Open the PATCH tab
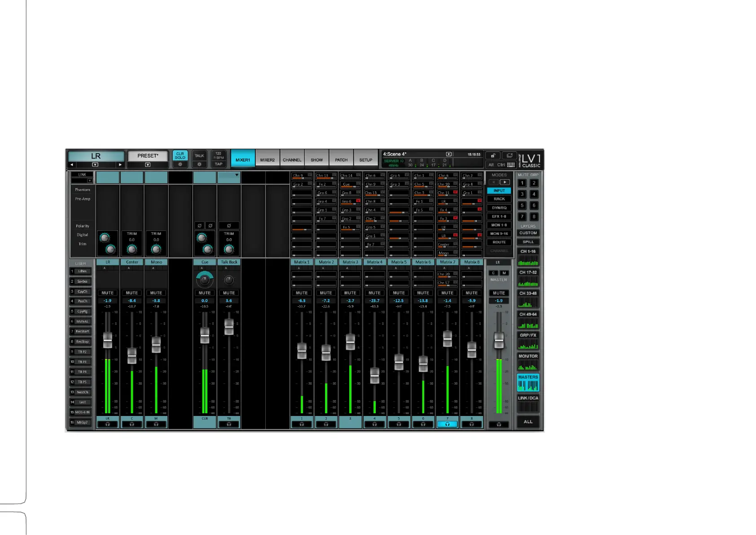756x535 pixels. point(341,160)
